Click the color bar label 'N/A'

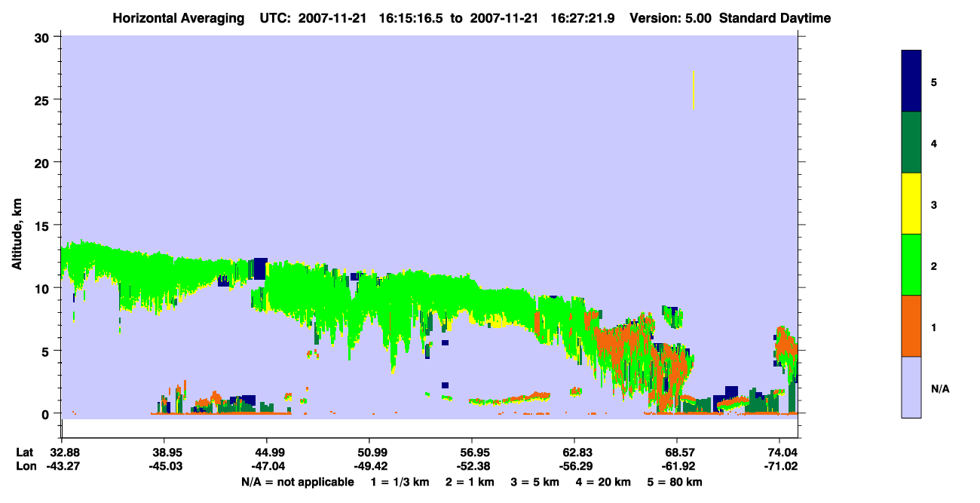pyautogui.click(x=939, y=388)
